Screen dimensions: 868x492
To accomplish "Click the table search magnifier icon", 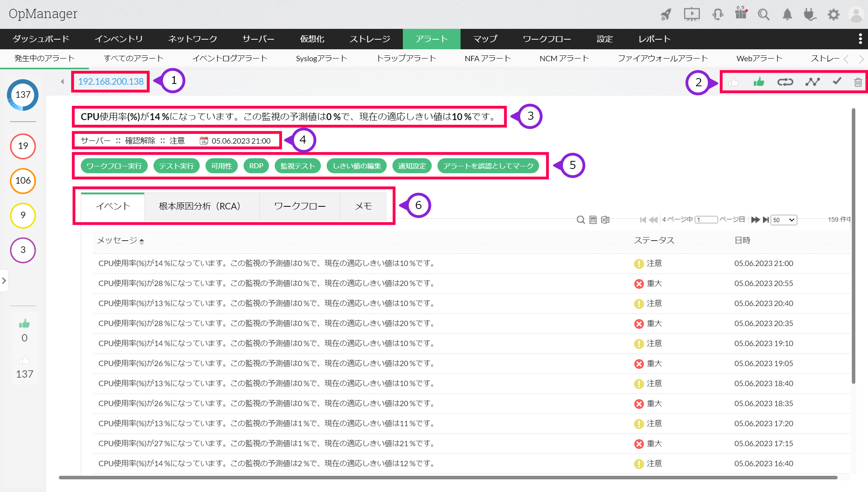I will click(581, 220).
